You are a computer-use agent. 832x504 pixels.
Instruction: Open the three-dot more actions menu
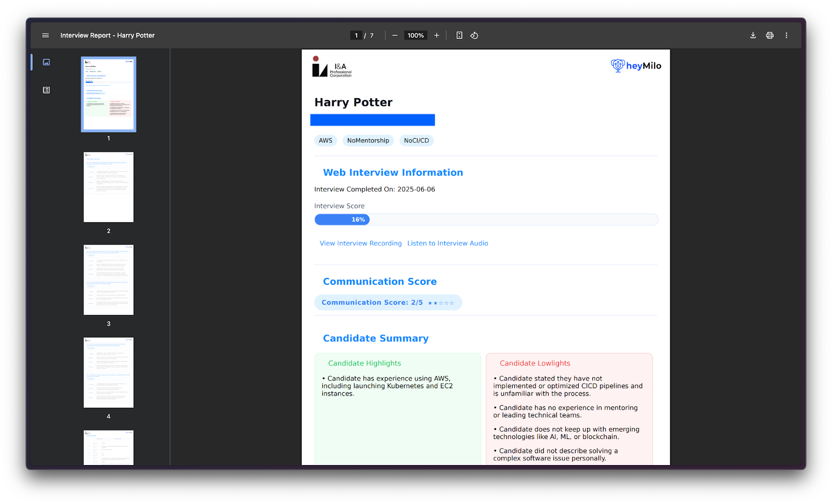[x=786, y=35]
